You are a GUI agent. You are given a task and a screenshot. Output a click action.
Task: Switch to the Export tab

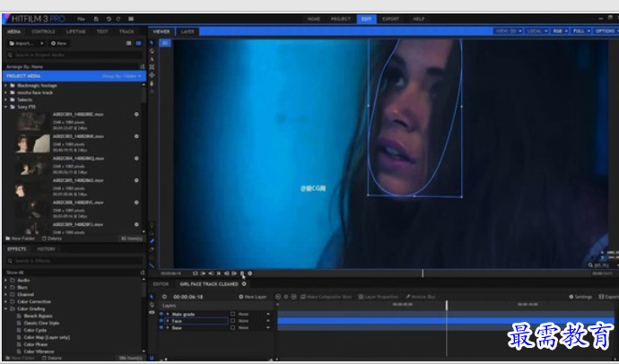390,19
